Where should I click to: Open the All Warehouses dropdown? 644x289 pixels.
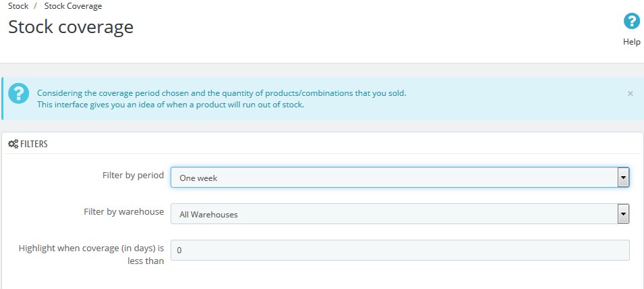[x=400, y=214]
